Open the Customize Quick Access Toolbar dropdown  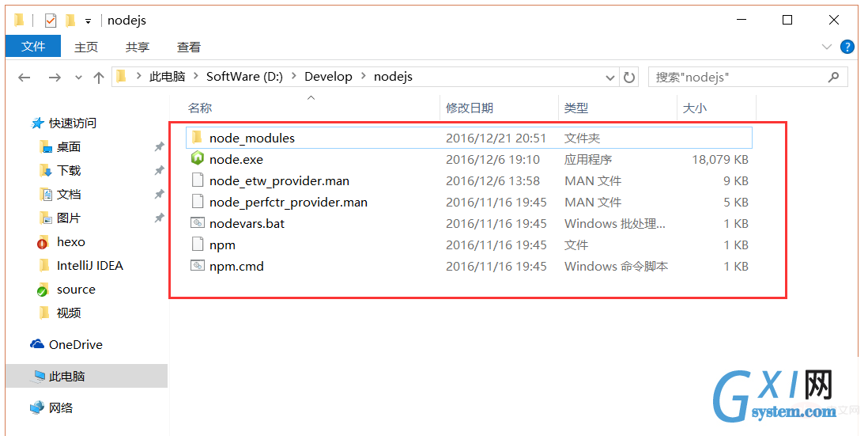tap(88, 21)
